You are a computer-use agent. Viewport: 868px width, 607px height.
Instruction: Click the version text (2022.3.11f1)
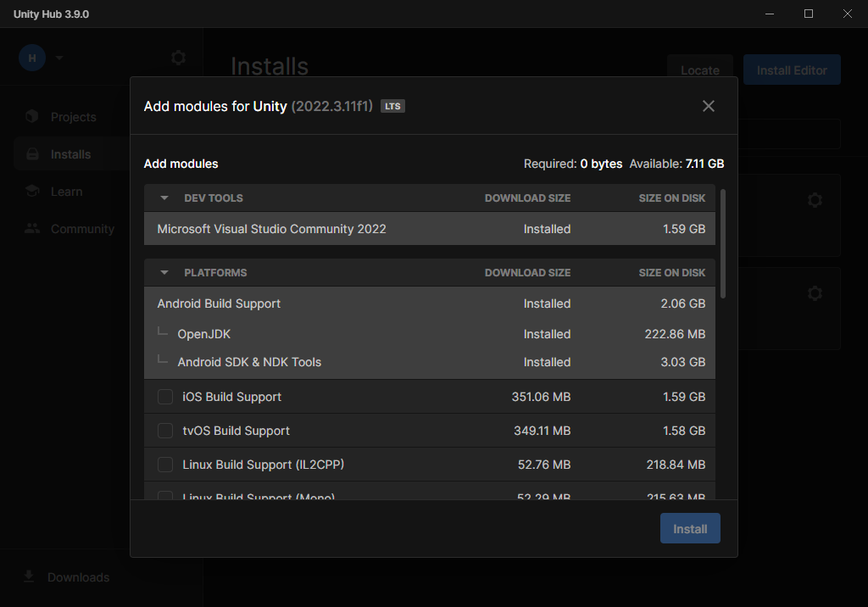[332, 106]
